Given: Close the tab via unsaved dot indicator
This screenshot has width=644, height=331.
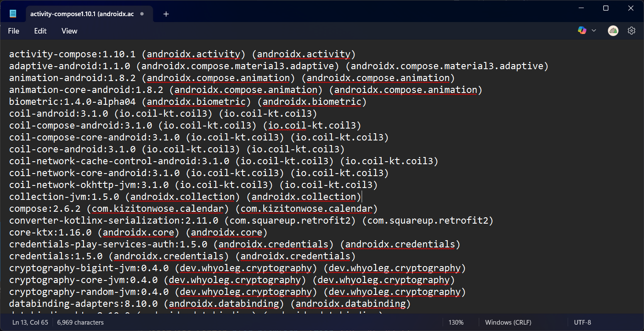Looking at the screenshot, I should click(142, 14).
